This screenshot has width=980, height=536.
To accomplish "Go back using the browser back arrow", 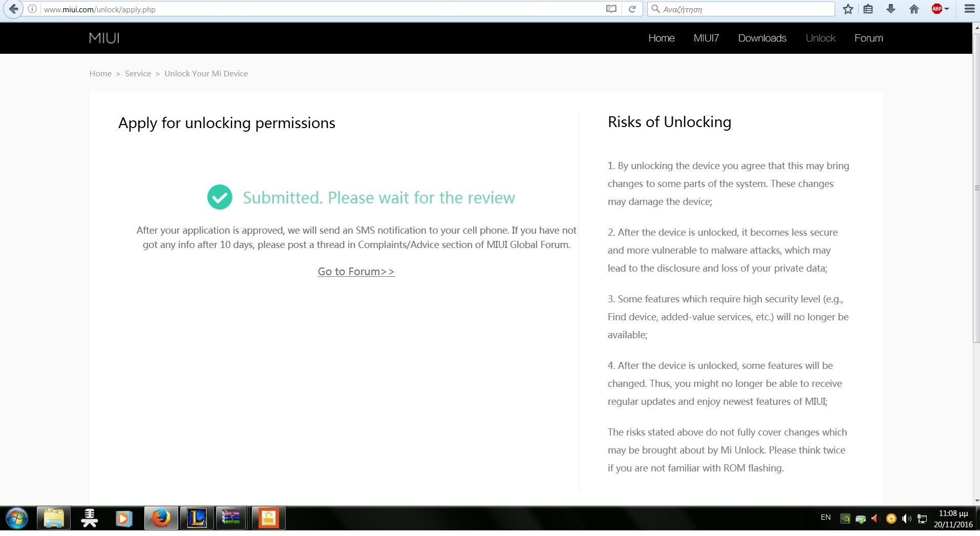I will (x=14, y=9).
